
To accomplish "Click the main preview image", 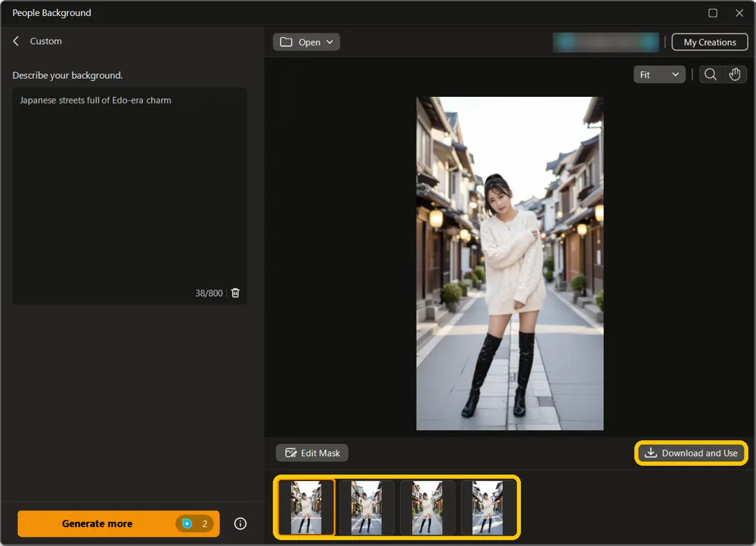I will point(510,263).
